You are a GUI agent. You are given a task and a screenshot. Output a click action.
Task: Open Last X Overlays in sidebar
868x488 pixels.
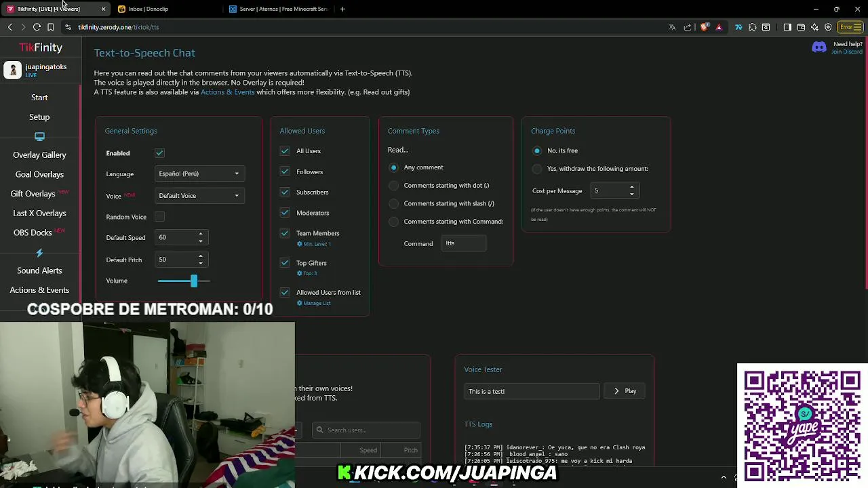click(x=39, y=213)
